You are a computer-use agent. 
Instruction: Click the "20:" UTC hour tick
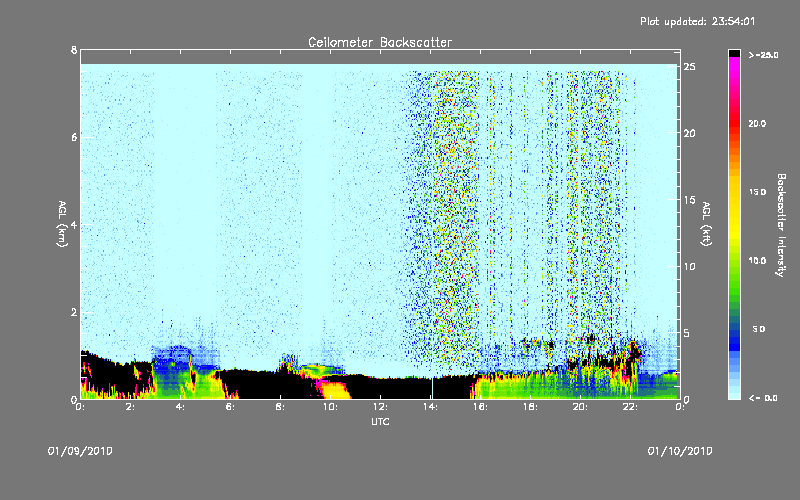[x=580, y=407]
